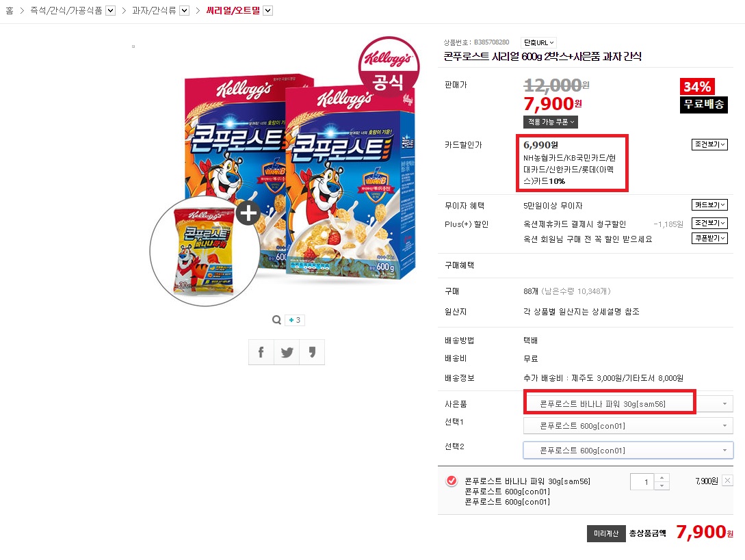745x560 pixels.
Task: Open the 선택2 option dropdown
Action: coord(628,451)
